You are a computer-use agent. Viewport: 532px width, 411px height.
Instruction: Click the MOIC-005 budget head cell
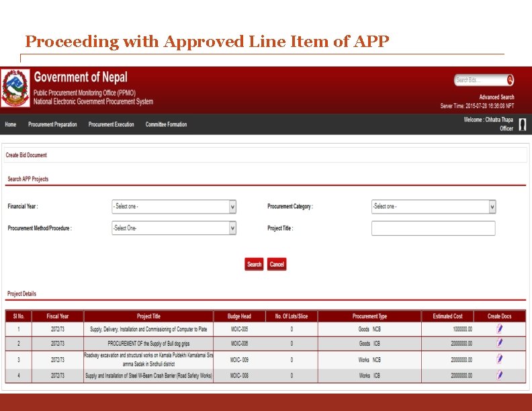(x=239, y=329)
